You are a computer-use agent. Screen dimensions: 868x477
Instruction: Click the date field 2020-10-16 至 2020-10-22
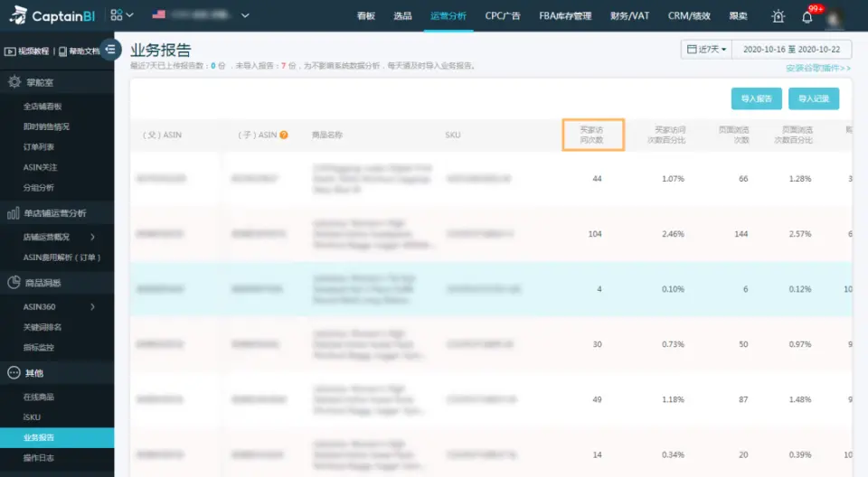[791, 49]
